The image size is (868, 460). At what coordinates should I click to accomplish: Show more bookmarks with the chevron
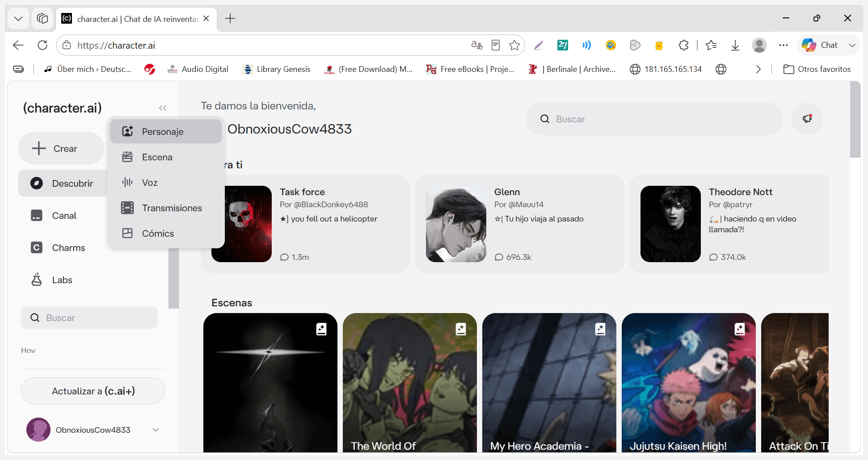(x=758, y=69)
